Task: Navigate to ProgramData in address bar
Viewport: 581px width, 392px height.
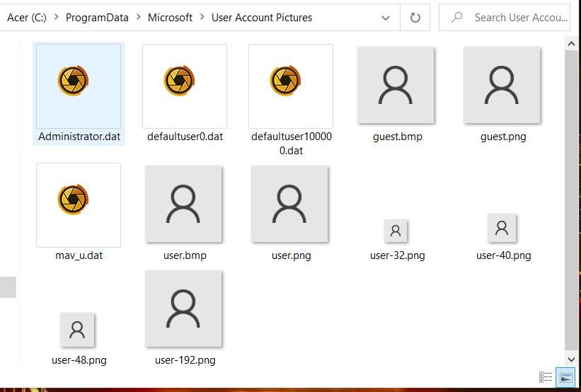Action: pos(97,18)
